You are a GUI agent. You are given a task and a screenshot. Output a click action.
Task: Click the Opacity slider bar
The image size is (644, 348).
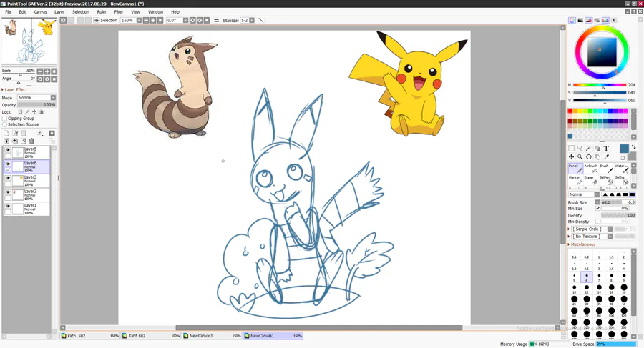(36, 104)
